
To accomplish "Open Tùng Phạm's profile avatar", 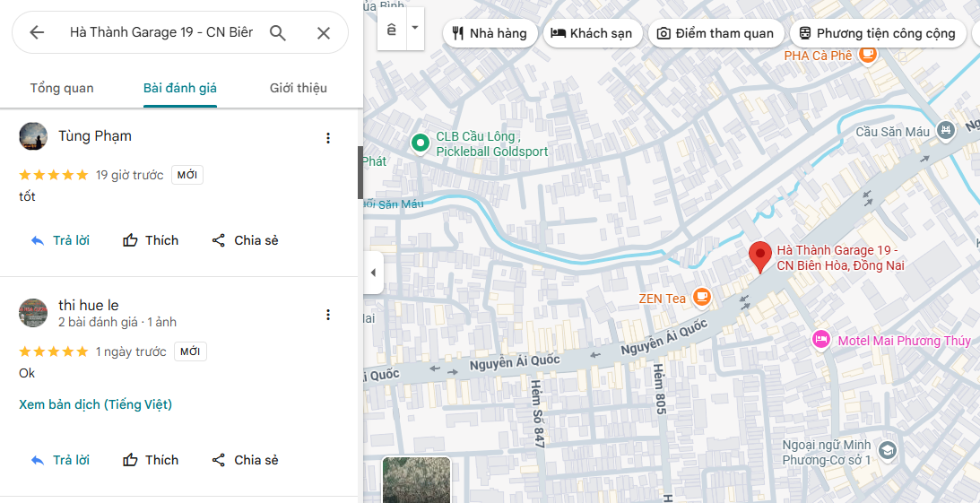I will (x=33, y=136).
